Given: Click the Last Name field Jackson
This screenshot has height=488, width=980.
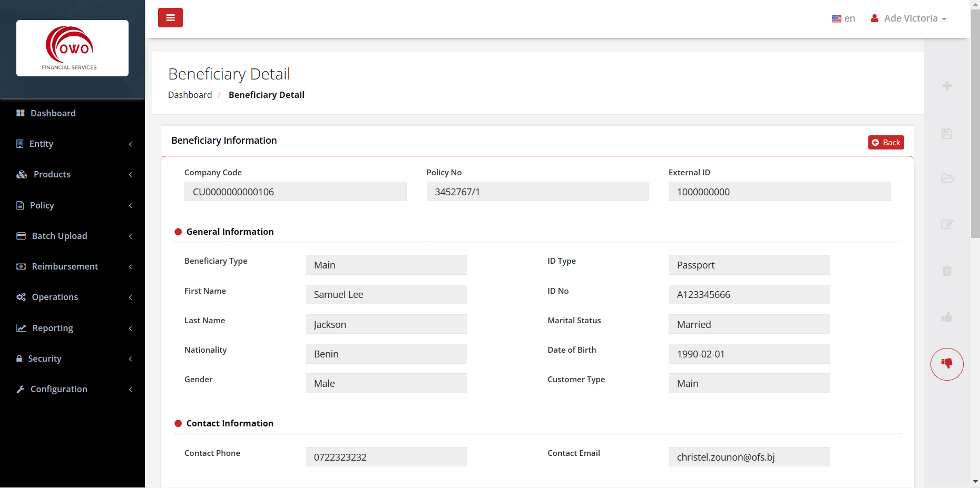Looking at the screenshot, I should (386, 324).
